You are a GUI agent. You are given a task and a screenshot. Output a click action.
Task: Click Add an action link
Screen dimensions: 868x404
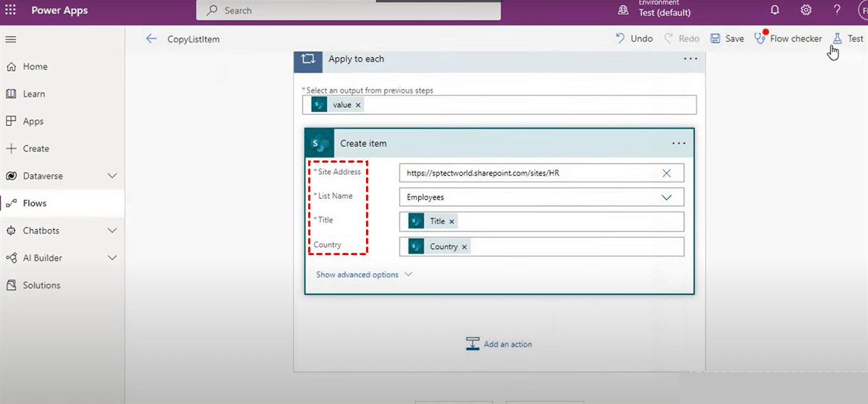tap(508, 344)
